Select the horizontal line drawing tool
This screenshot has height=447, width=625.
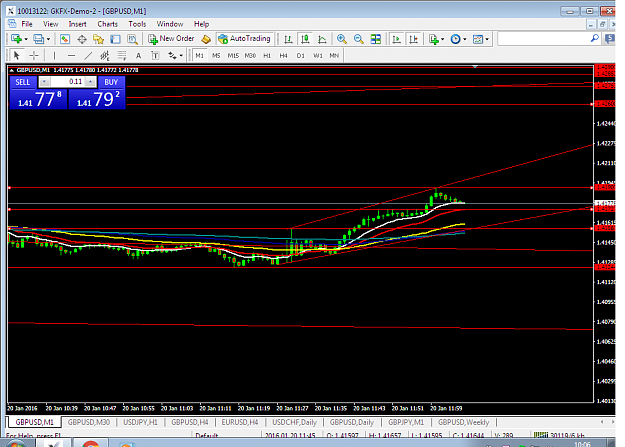[71, 55]
